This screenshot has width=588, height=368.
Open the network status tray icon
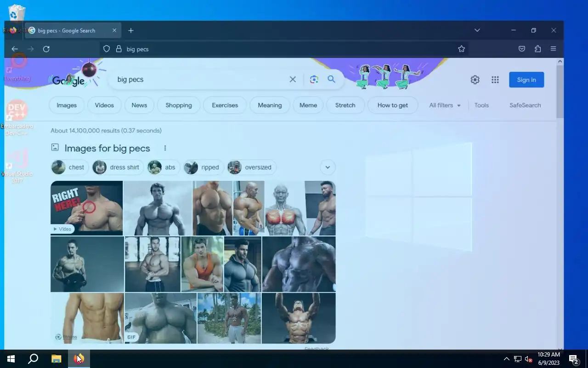click(517, 359)
